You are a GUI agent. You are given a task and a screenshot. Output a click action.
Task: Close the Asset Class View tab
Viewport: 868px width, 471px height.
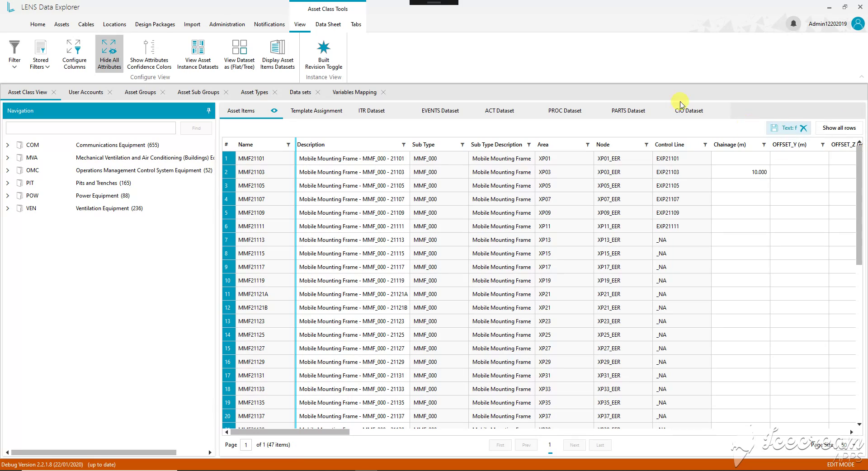[54, 92]
